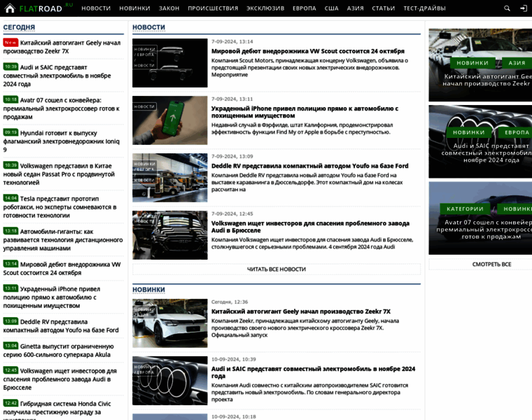Open sidebar story about Audi and SAIC electric car
The width and height of the screenshot is (532, 420).
point(57,76)
